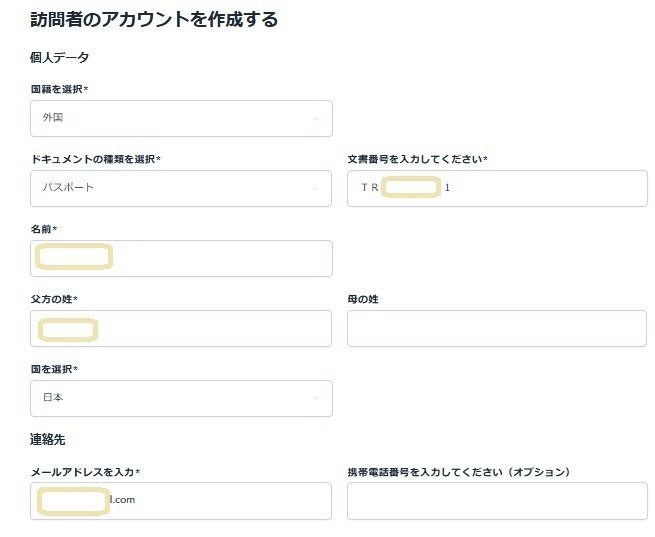Click the メールアドレス email input field

tap(181, 501)
